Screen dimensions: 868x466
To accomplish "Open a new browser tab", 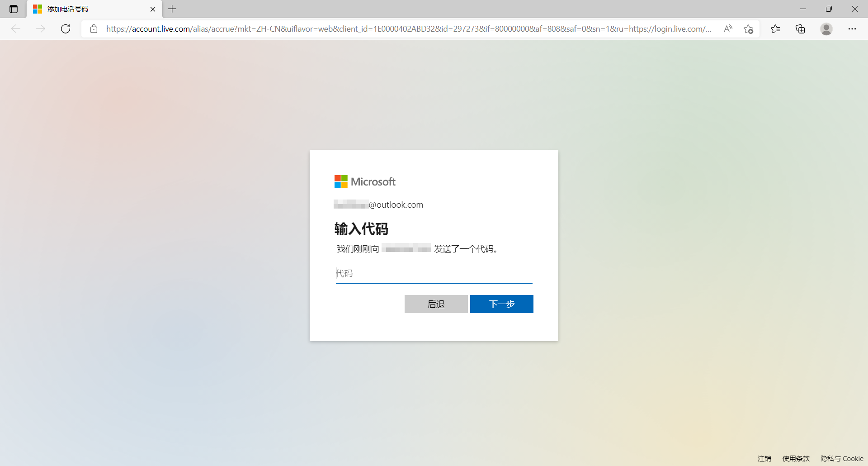I will pyautogui.click(x=172, y=9).
